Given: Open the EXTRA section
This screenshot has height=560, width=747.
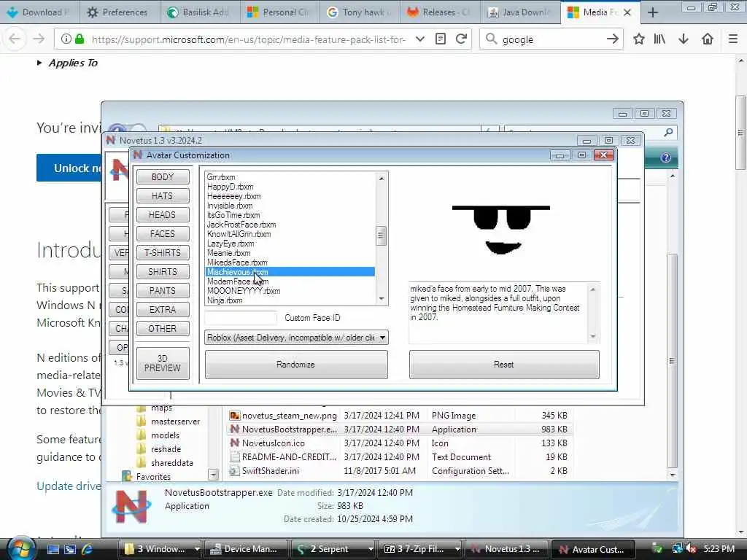Looking at the screenshot, I should click(163, 309).
